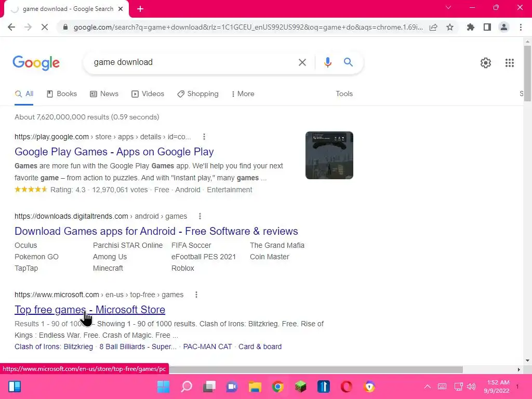
Task: Open options for the Google Play result
Action: coord(204,137)
